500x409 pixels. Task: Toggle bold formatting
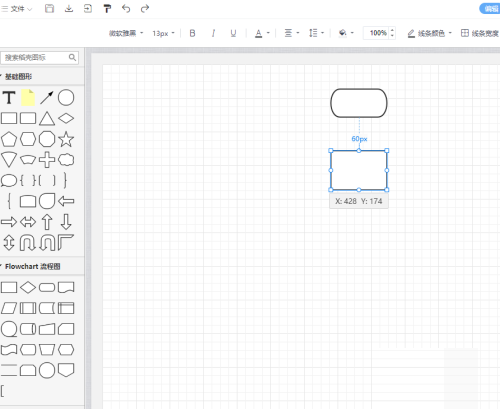[x=192, y=33]
